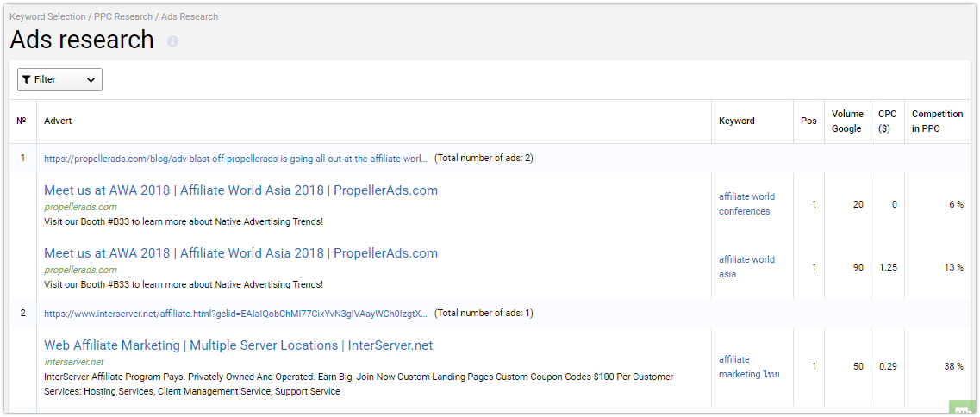Viewport: 980px width, 417px height.
Task: Open the chat widget icon at bottom right
Action: [963, 409]
